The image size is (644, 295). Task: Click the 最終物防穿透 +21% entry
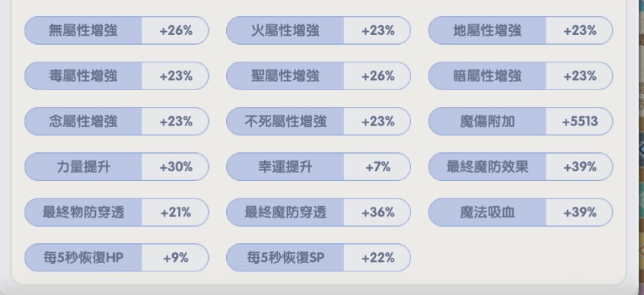point(116,212)
